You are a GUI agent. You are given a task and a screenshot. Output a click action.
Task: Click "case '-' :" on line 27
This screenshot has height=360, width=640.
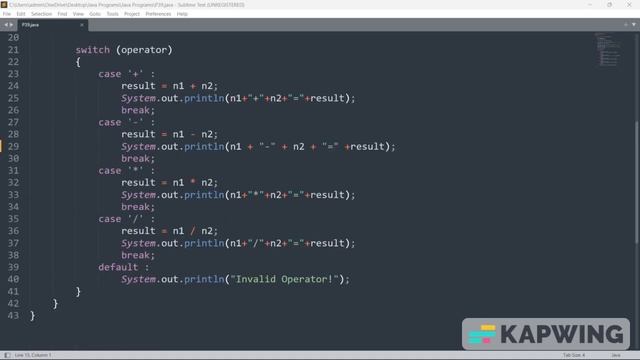point(127,122)
